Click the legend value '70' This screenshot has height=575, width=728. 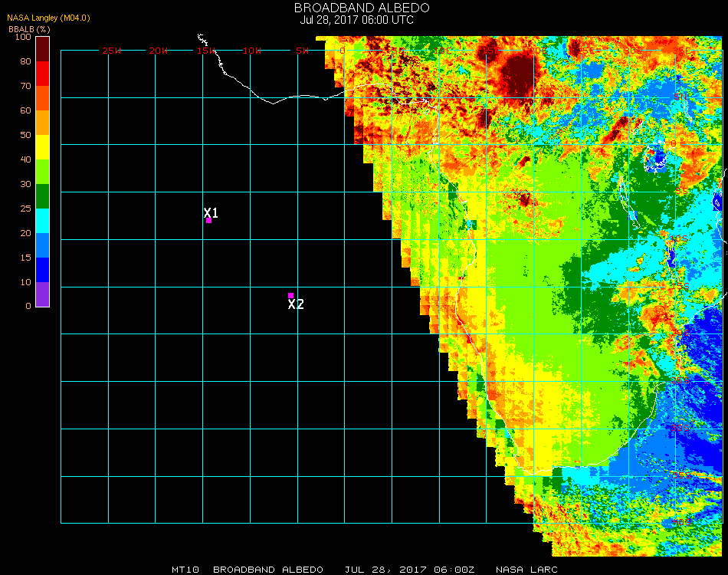[25, 86]
